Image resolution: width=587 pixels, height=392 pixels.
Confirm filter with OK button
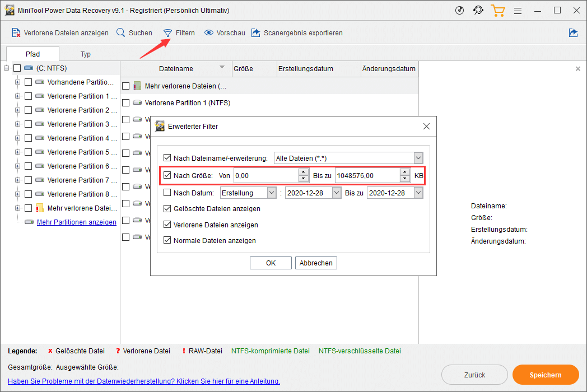pyautogui.click(x=271, y=263)
